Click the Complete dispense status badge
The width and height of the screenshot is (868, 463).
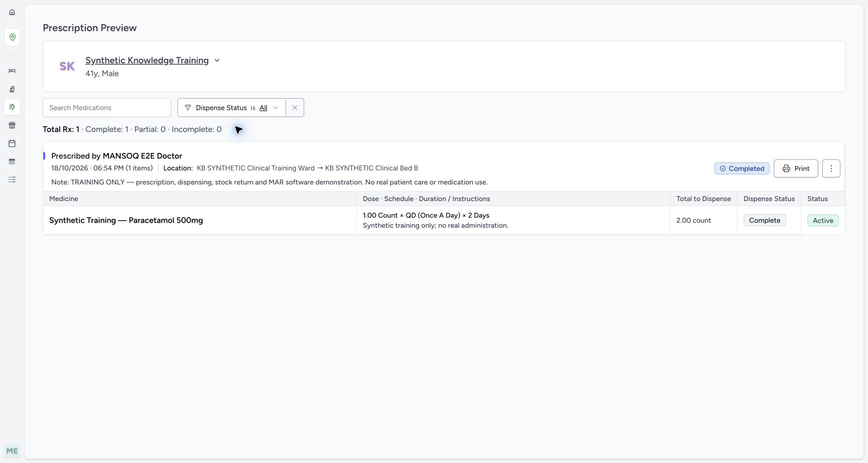click(x=765, y=220)
